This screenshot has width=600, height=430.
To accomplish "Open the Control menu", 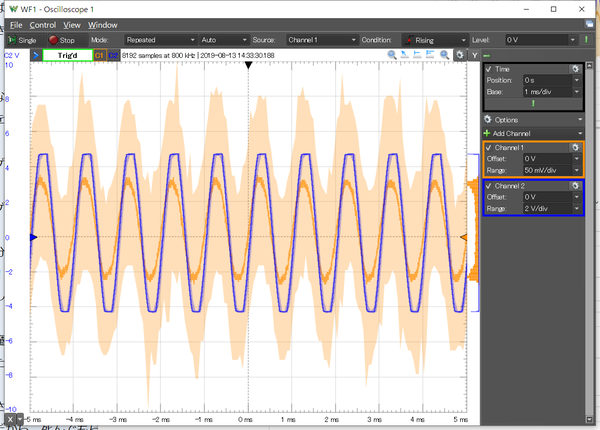I will (x=43, y=24).
